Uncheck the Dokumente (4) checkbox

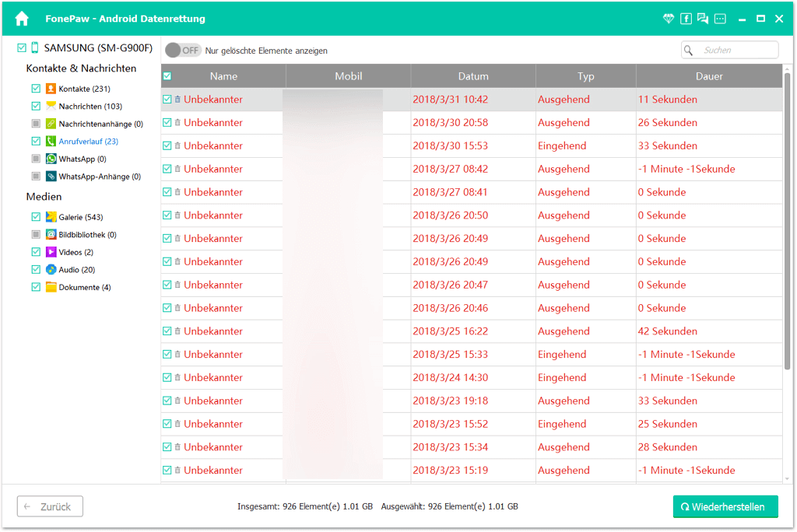[36, 287]
